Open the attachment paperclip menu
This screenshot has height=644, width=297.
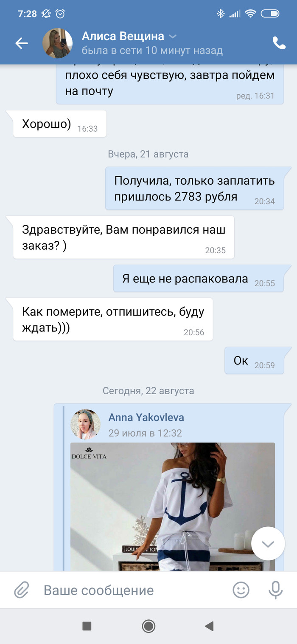(x=21, y=590)
